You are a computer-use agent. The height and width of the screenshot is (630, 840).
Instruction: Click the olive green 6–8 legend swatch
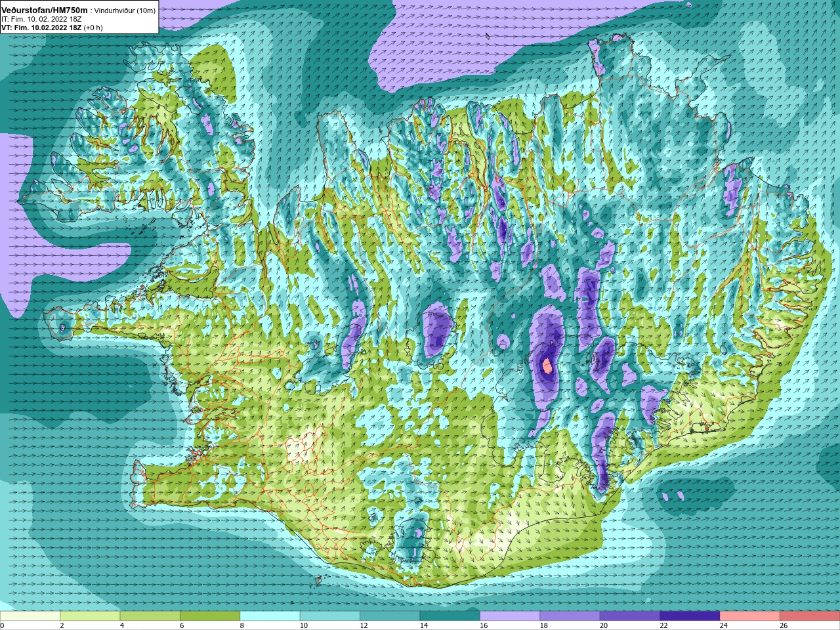[x=210, y=616]
